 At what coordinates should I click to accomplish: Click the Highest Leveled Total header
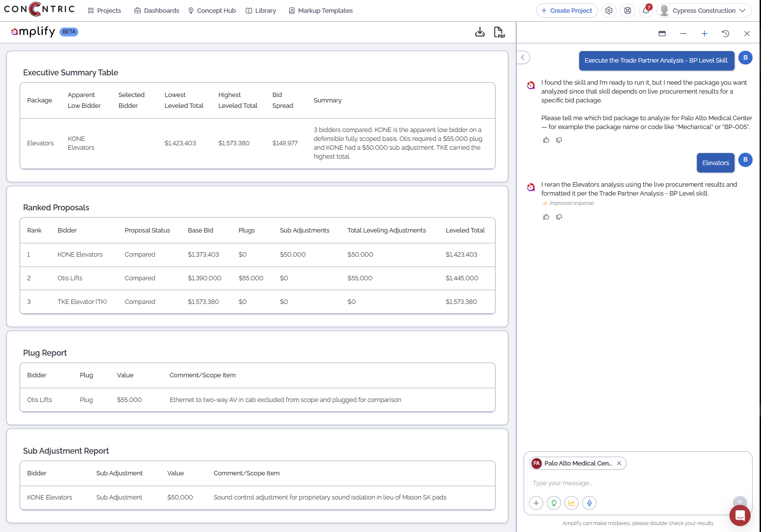[238, 100]
